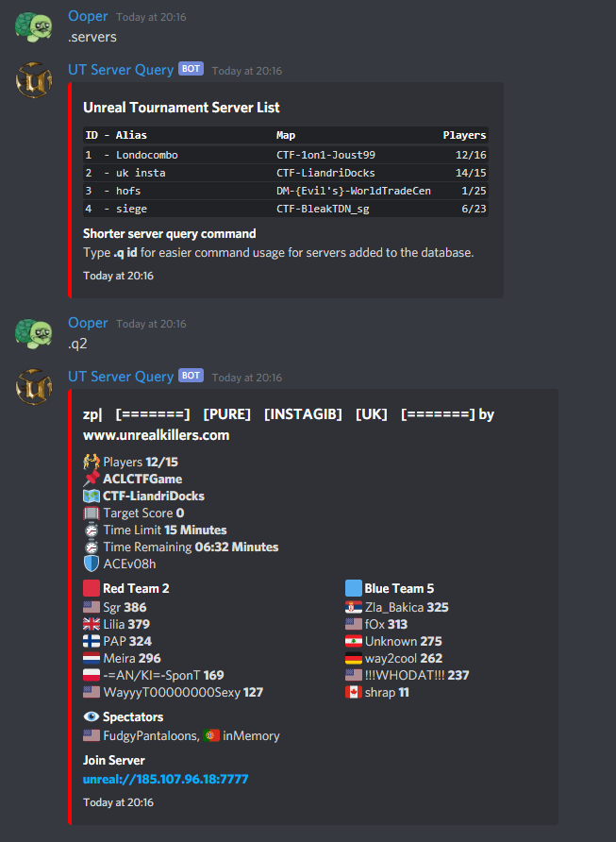This screenshot has height=842, width=616.
Task: Click the map icon beside CTF-LiandriDocks
Action: coord(92,496)
